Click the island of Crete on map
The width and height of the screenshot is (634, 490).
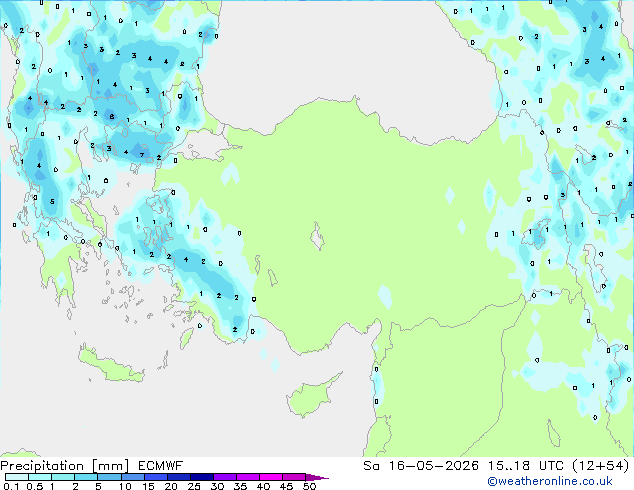110,365
